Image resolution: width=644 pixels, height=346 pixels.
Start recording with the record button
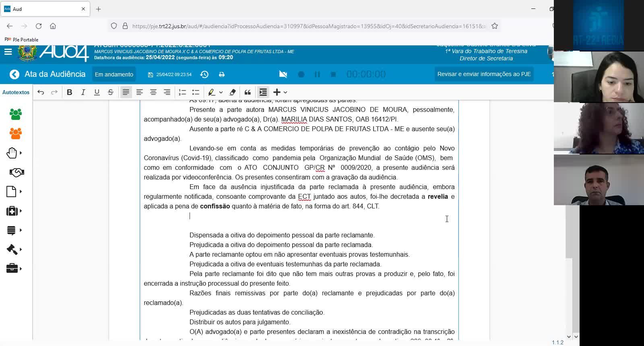(301, 74)
